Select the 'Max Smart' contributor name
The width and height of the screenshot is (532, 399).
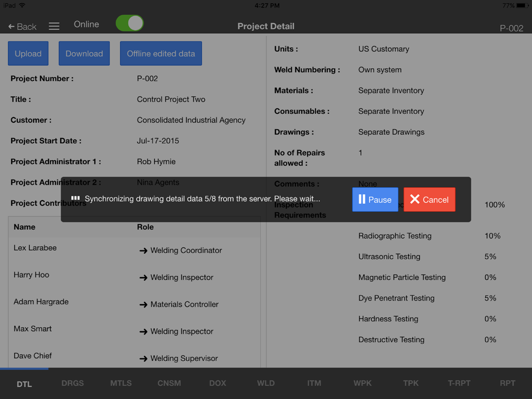[x=32, y=329]
